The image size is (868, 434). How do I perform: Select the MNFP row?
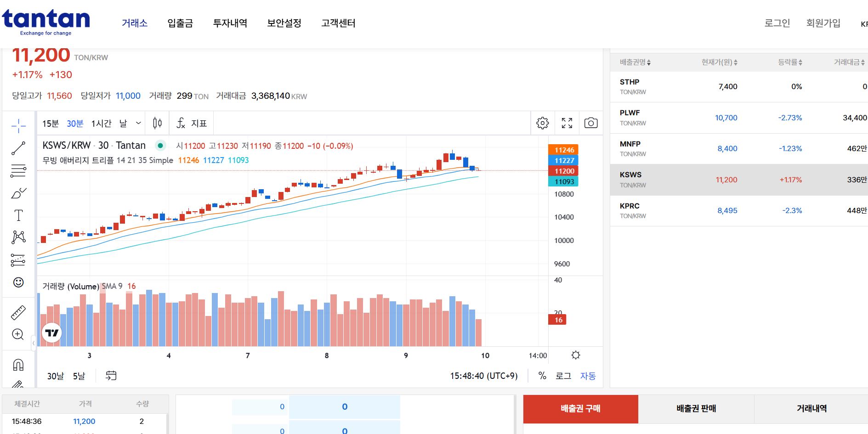739,149
